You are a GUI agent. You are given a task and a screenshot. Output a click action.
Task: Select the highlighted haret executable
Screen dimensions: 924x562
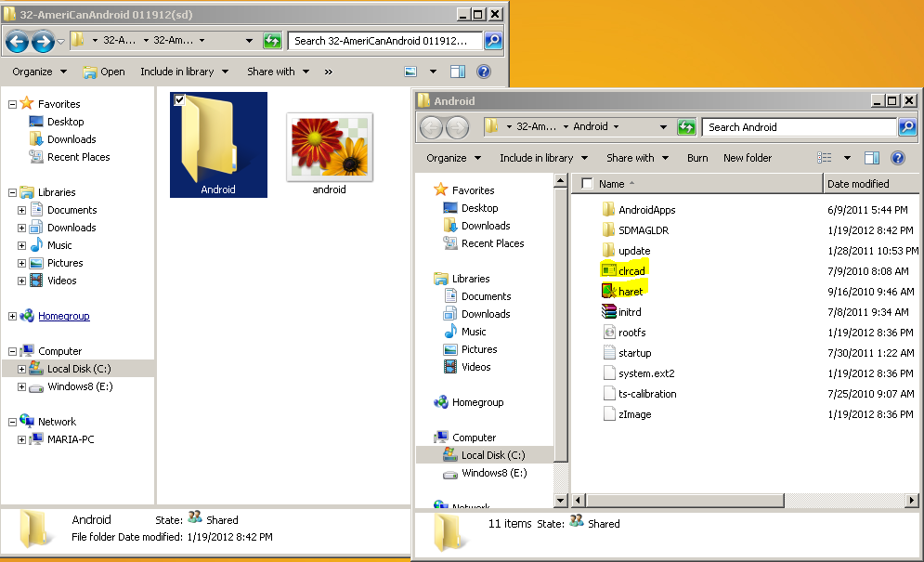click(630, 292)
